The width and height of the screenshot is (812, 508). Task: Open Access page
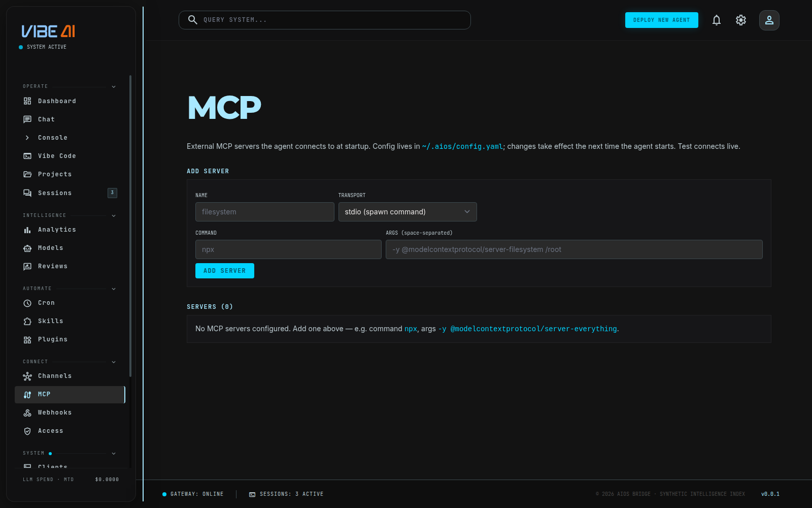(70, 431)
